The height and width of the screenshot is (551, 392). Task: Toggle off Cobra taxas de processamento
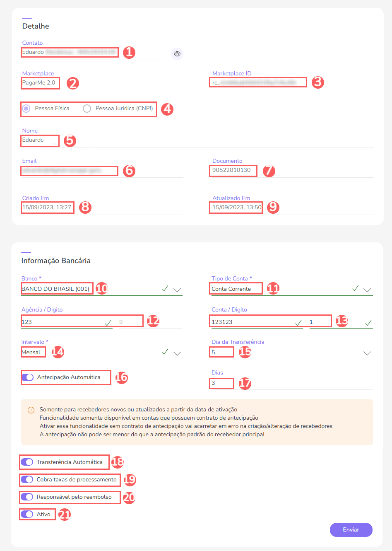tap(27, 479)
